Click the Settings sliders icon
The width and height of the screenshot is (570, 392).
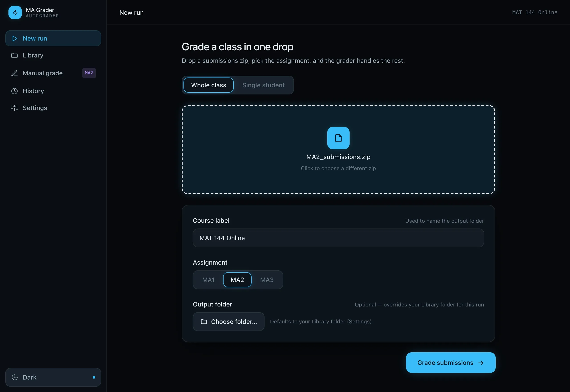pos(14,108)
